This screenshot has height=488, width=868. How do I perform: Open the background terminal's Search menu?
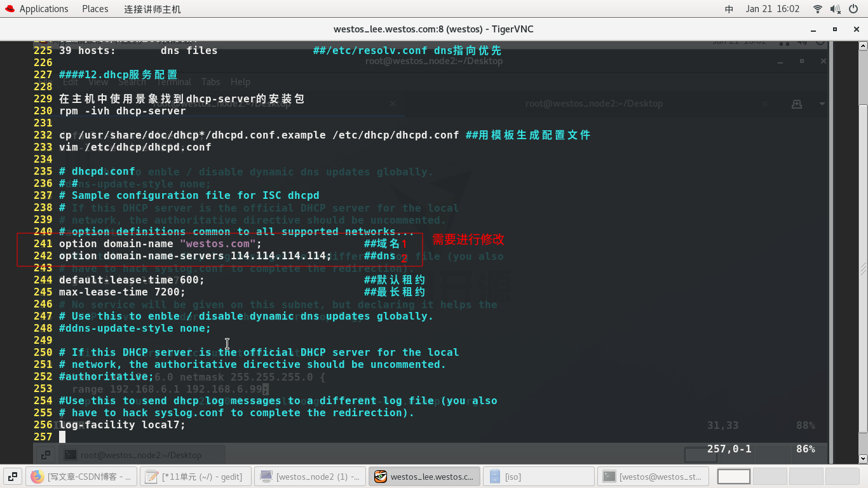132,82
